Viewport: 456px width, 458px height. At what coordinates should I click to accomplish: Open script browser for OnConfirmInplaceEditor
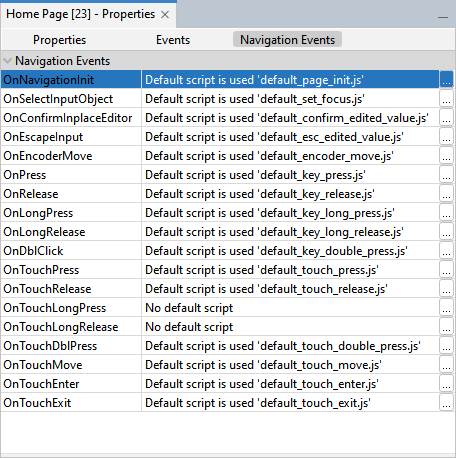446,118
